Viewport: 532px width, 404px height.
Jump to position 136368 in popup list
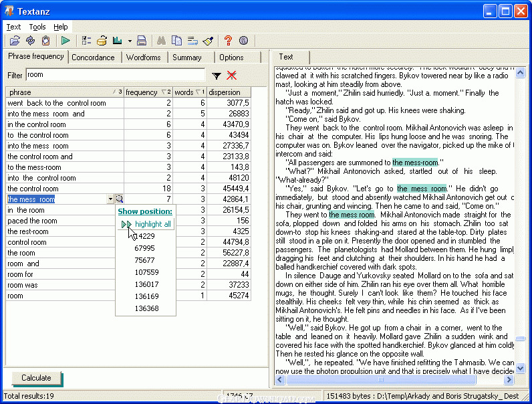point(146,308)
